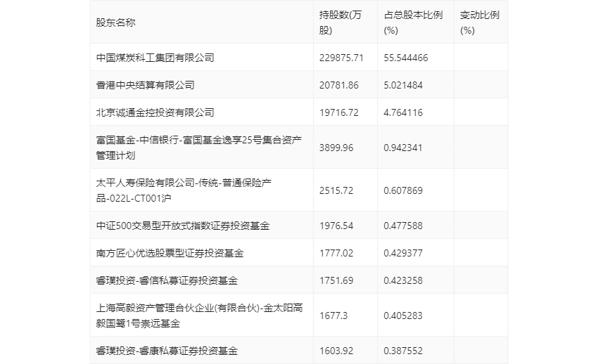This screenshot has height=364, width=598.
Task: Select the percentage 0.607869
Action: coord(403,190)
